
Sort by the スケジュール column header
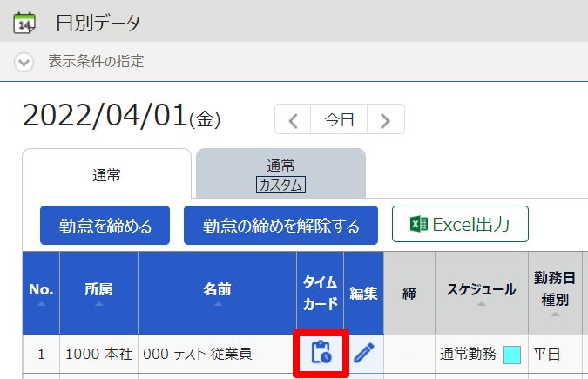click(482, 293)
